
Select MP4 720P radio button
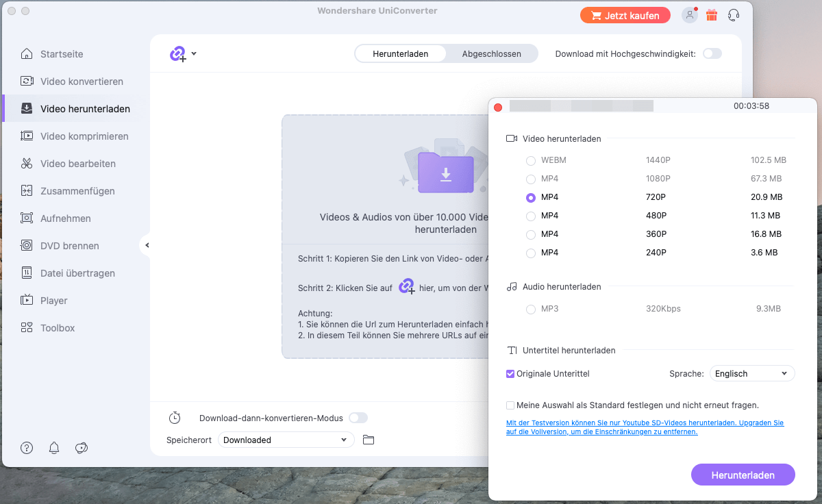pyautogui.click(x=531, y=197)
